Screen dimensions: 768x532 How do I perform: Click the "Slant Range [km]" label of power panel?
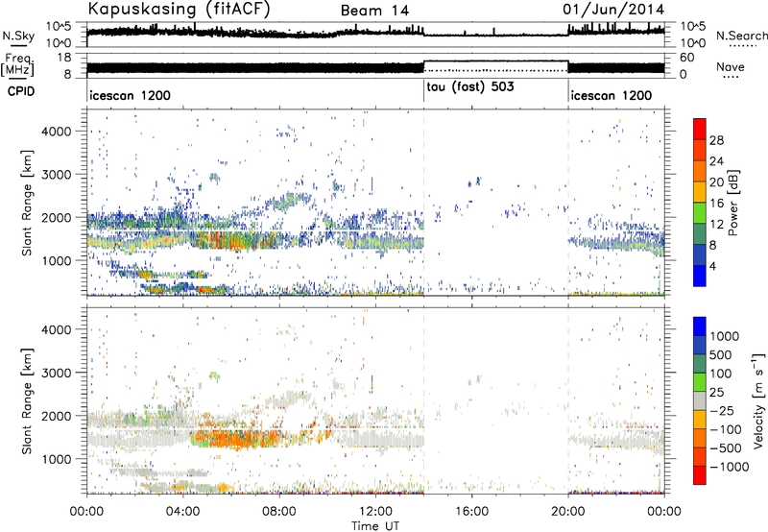(x=27, y=203)
